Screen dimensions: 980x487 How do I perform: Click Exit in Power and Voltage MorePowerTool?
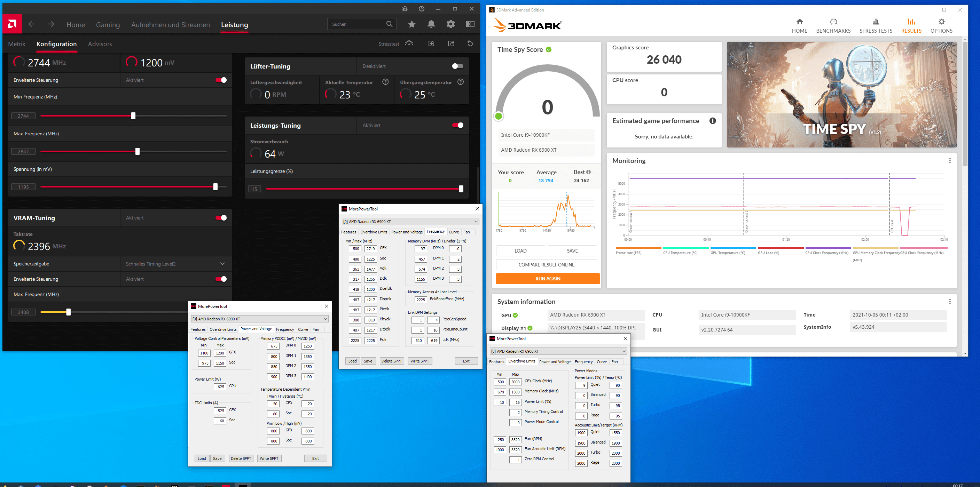tap(315, 458)
